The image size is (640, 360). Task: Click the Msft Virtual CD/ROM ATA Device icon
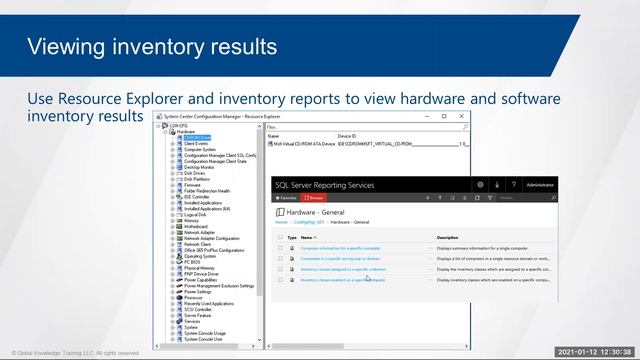tap(270, 144)
